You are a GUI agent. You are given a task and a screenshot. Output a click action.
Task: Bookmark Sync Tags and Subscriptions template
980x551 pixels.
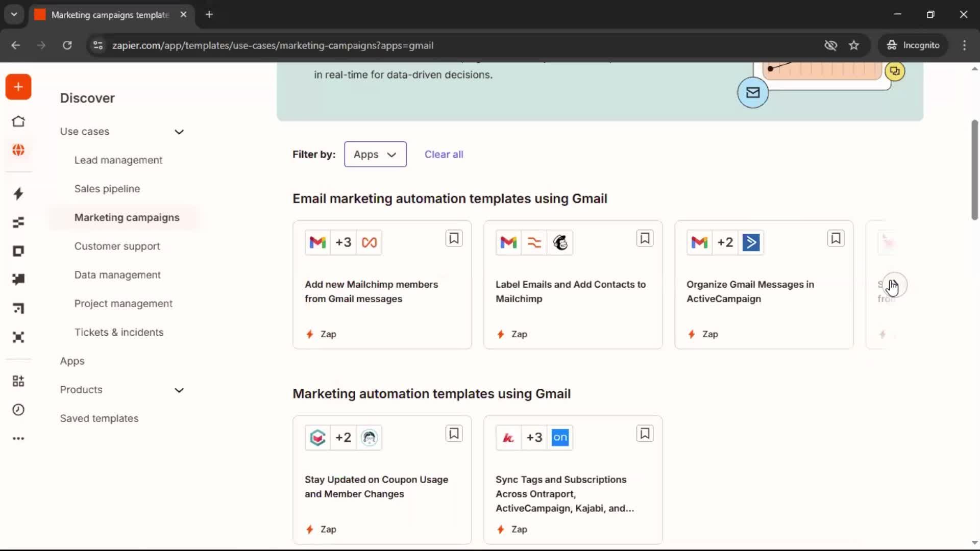point(645,434)
